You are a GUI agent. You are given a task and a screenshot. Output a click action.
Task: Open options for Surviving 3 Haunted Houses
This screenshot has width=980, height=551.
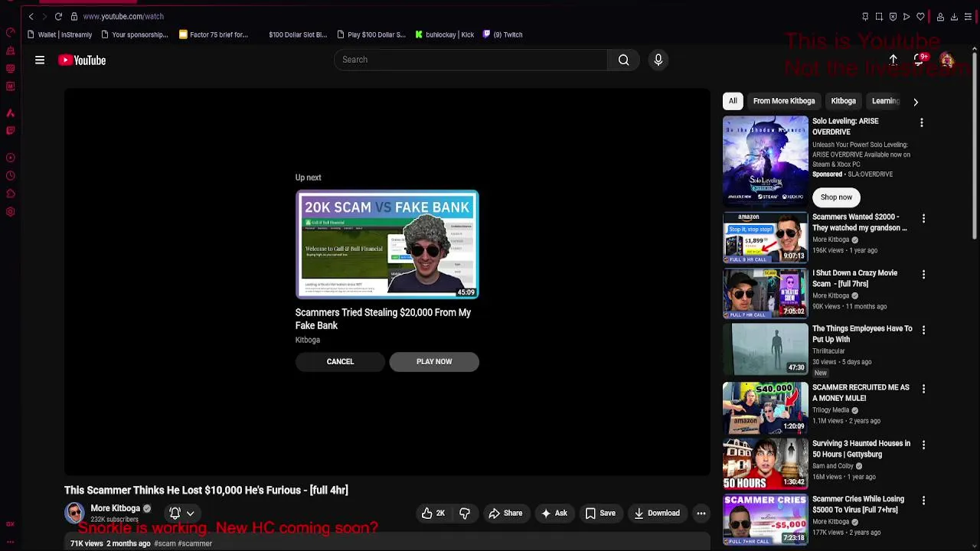[923, 445]
